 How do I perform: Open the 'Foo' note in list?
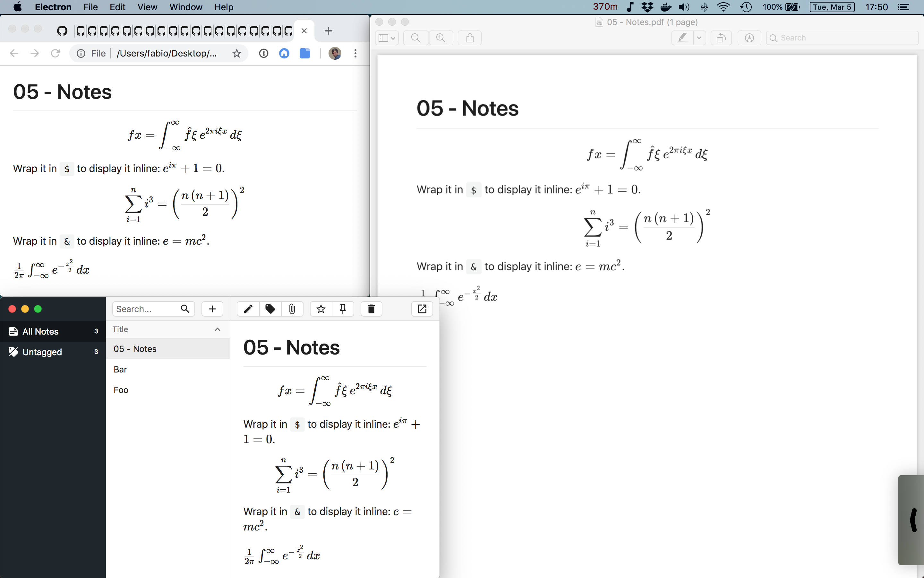pos(168,390)
